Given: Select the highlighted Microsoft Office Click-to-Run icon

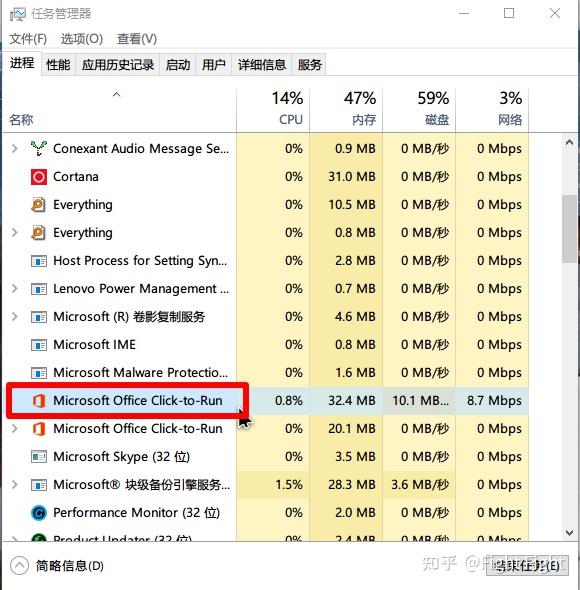Looking at the screenshot, I should coord(39,401).
